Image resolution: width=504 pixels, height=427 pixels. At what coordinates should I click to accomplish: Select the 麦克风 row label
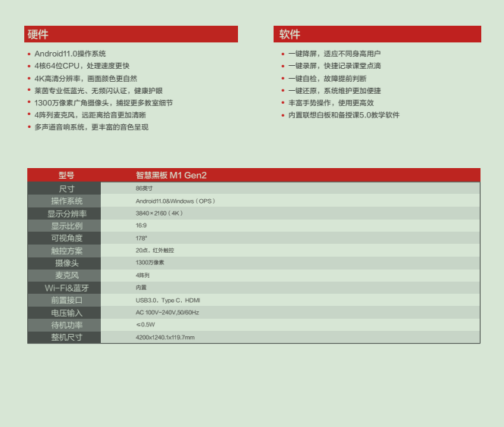coord(64,276)
